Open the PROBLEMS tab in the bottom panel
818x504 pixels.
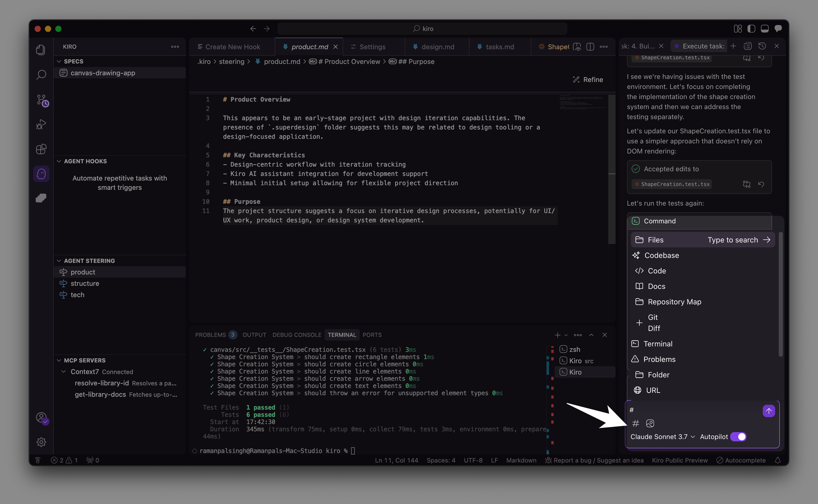click(x=211, y=335)
